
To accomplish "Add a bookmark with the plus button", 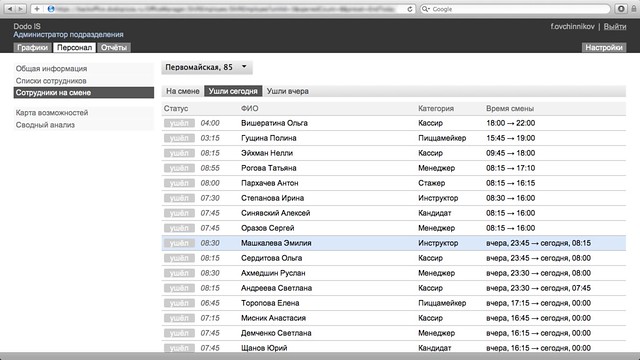I will (37, 9).
